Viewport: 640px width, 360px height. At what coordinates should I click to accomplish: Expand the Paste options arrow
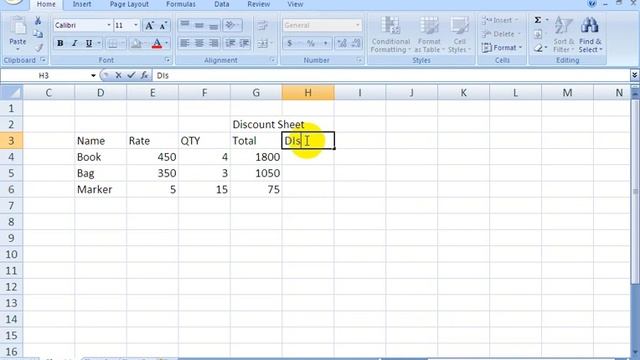[18, 49]
